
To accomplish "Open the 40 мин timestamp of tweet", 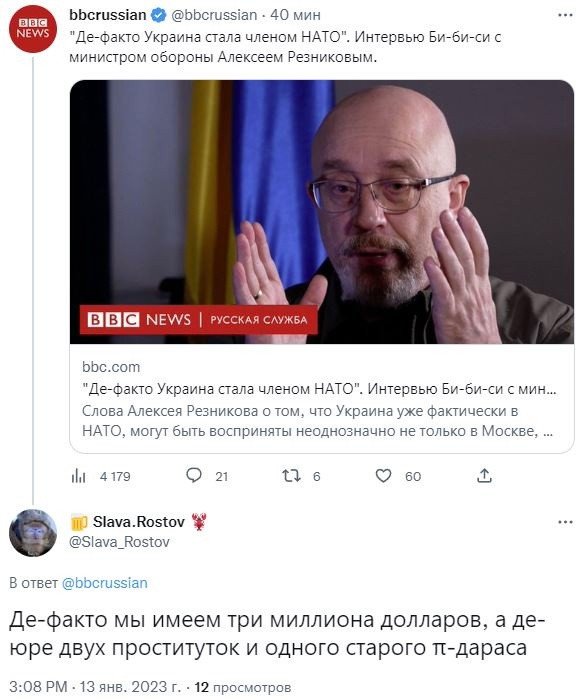I will (295, 15).
